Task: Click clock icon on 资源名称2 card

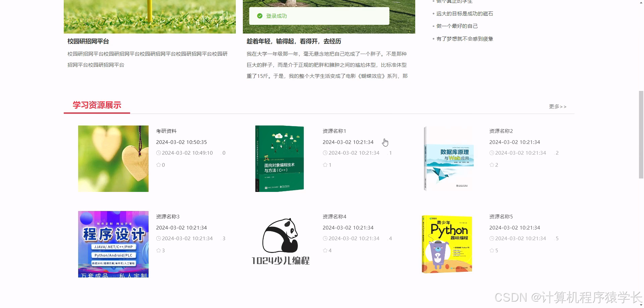Action: 492,153
